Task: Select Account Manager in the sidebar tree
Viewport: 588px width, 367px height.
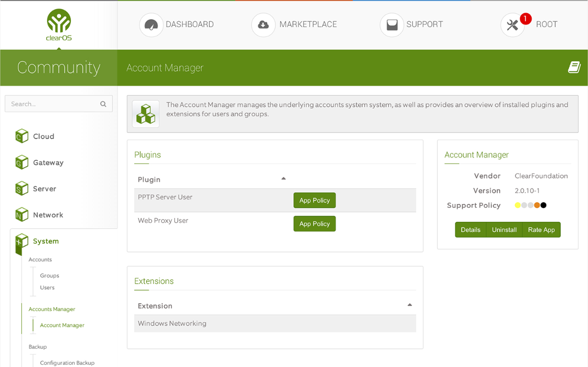Action: pyautogui.click(x=62, y=325)
